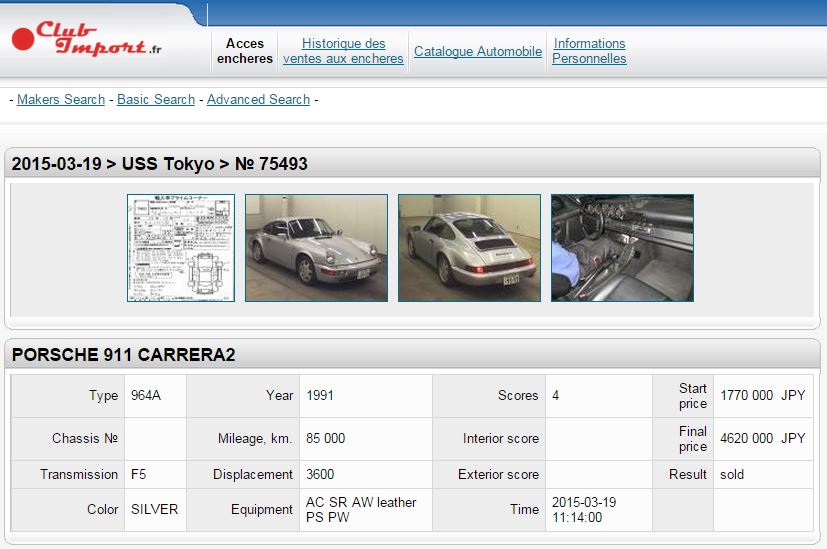This screenshot has height=549, width=827.
Task: Click the auction heading USS Tokyo № 75493
Action: coord(160,164)
